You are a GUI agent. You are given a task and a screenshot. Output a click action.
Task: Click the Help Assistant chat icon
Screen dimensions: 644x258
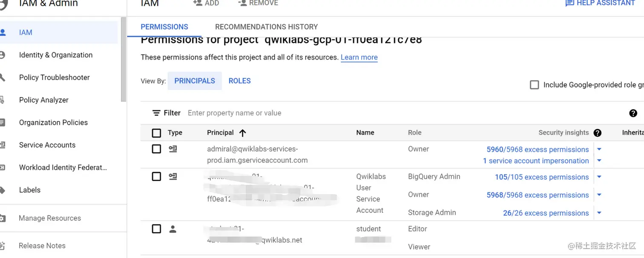click(x=569, y=3)
